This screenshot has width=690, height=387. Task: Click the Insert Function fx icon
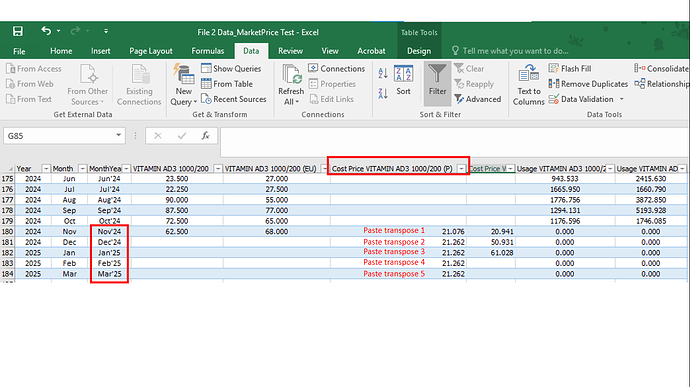(206, 136)
